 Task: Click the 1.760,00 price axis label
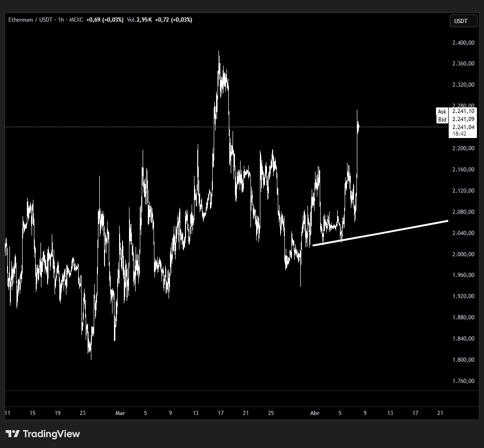[463, 381]
